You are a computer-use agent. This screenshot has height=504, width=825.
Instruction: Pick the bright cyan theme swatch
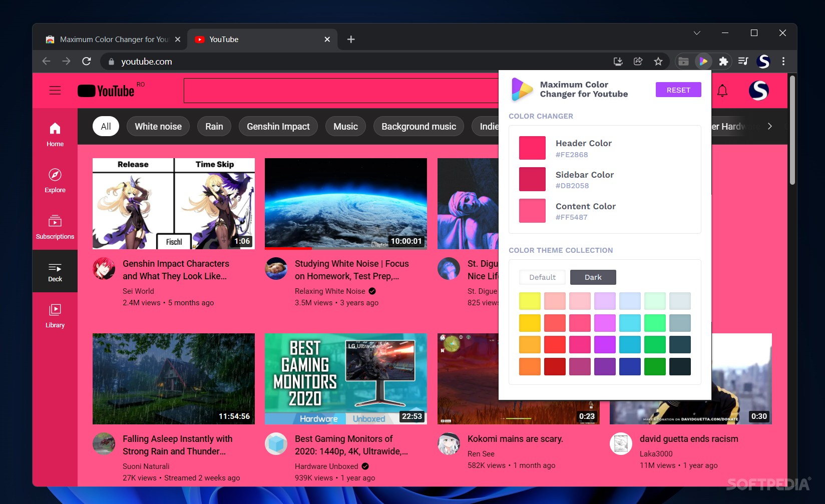[630, 323]
